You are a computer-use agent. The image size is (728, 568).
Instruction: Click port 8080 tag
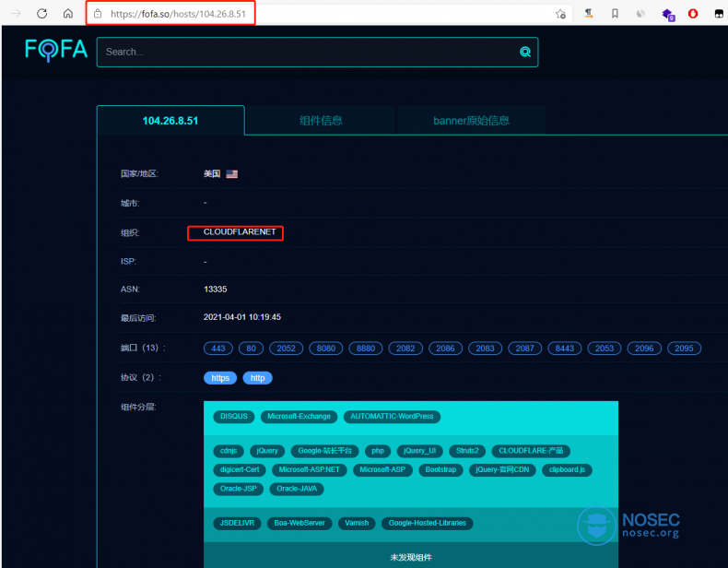point(326,349)
